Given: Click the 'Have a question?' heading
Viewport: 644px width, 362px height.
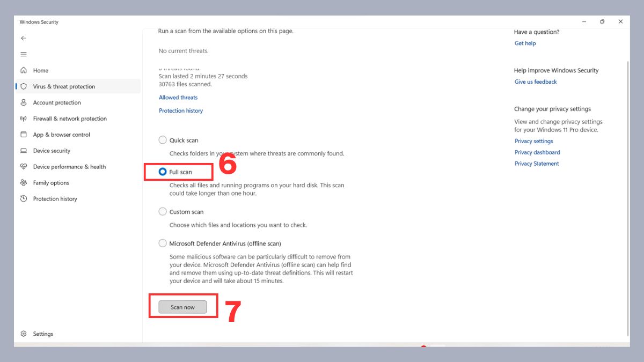Looking at the screenshot, I should click(x=536, y=32).
